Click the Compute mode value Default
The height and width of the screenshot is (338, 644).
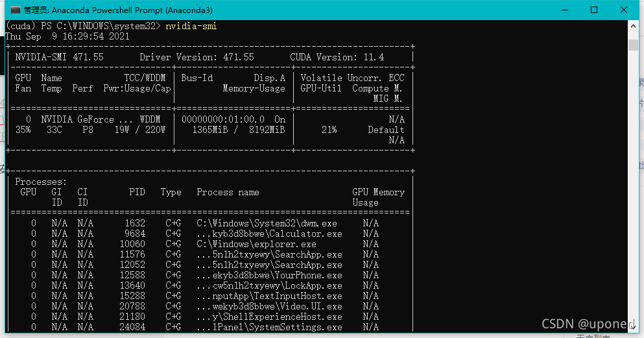(386, 130)
